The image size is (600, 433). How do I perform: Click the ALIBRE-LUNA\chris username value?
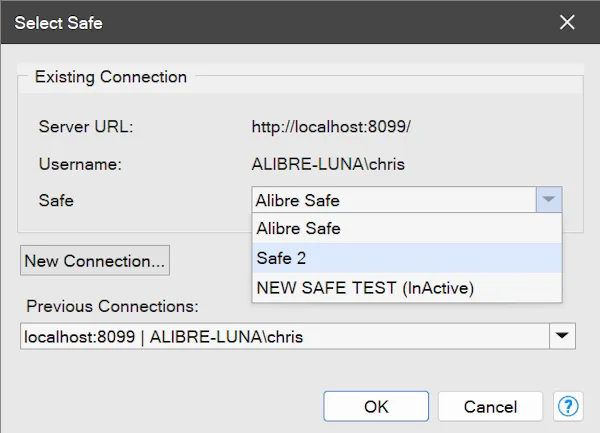pos(328,164)
